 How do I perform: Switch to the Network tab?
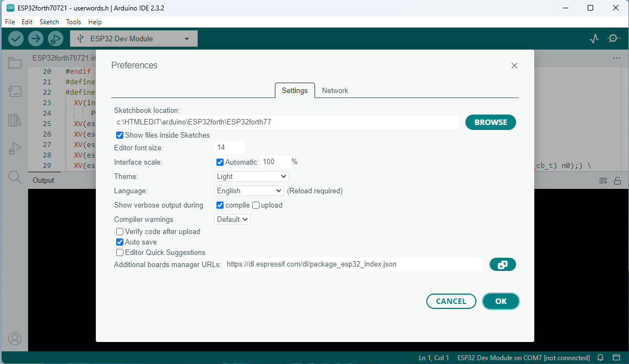335,91
